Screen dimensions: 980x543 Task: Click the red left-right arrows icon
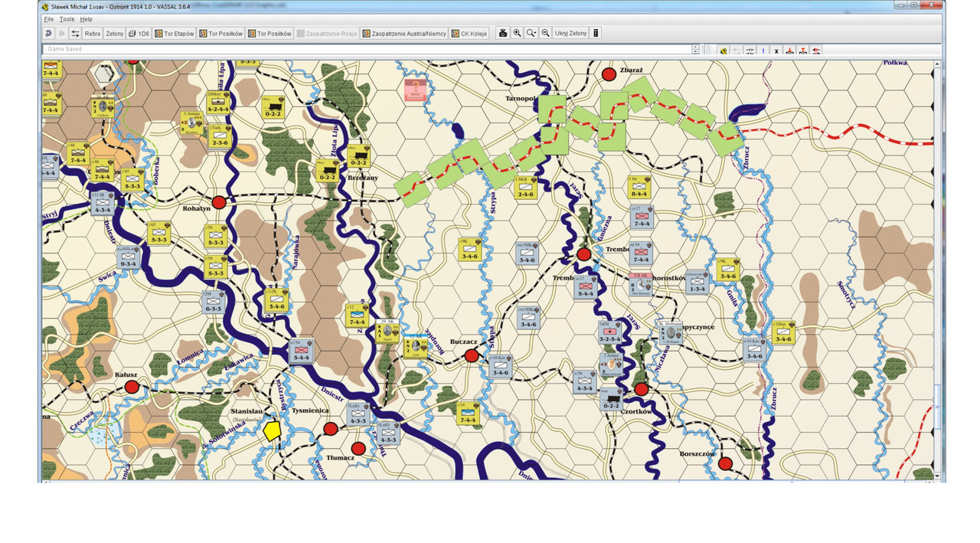[x=816, y=51]
